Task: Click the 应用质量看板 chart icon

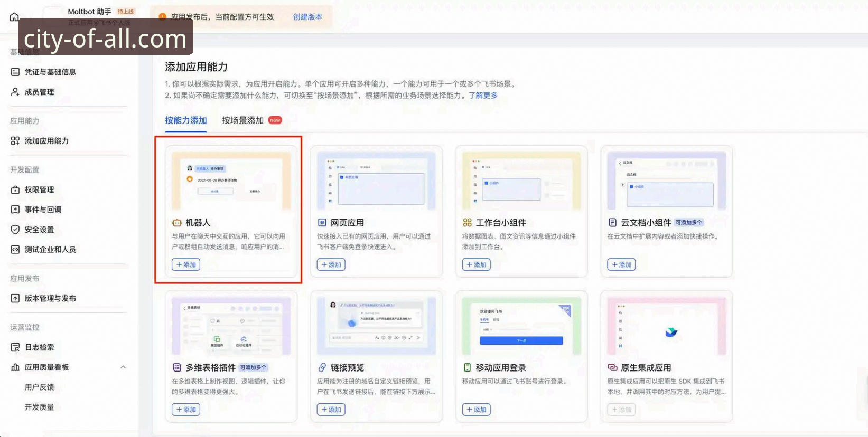Action: 15,367
